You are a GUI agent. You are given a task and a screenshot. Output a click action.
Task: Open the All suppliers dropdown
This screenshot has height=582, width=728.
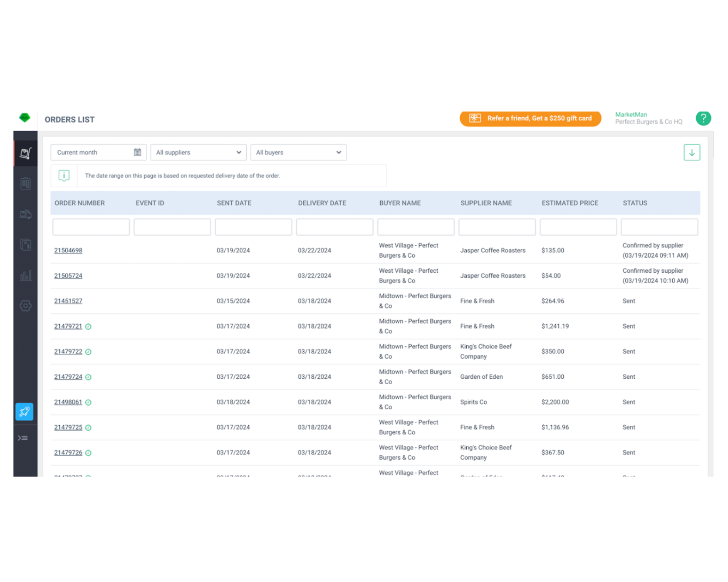tap(198, 153)
